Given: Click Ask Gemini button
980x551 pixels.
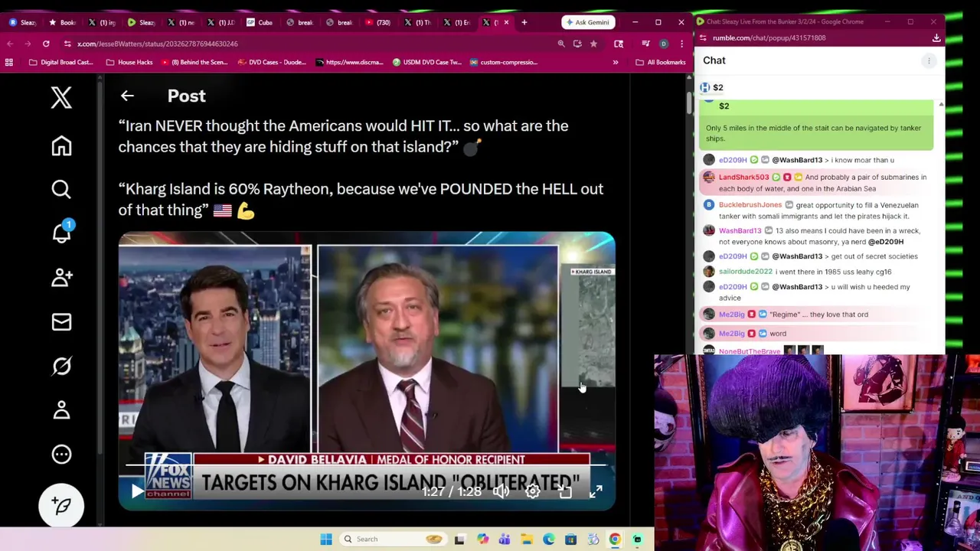Looking at the screenshot, I should [588, 22].
